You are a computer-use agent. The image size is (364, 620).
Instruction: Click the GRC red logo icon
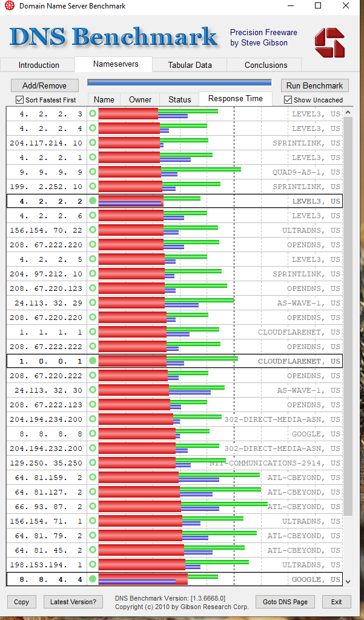tap(329, 42)
